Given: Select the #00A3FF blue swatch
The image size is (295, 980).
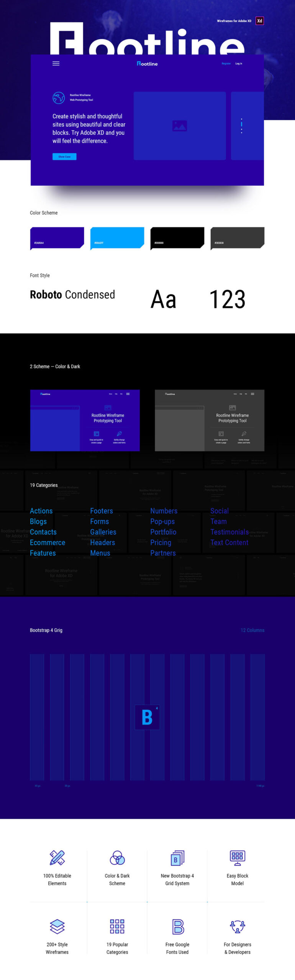Looking at the screenshot, I should click(117, 238).
